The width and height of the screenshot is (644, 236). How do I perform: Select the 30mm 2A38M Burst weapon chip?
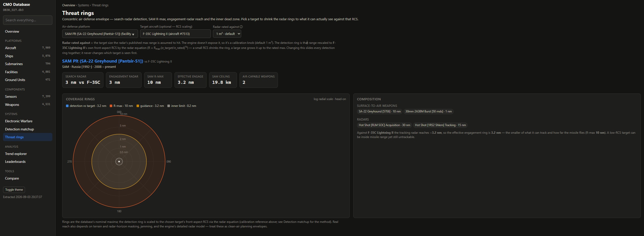428,111
